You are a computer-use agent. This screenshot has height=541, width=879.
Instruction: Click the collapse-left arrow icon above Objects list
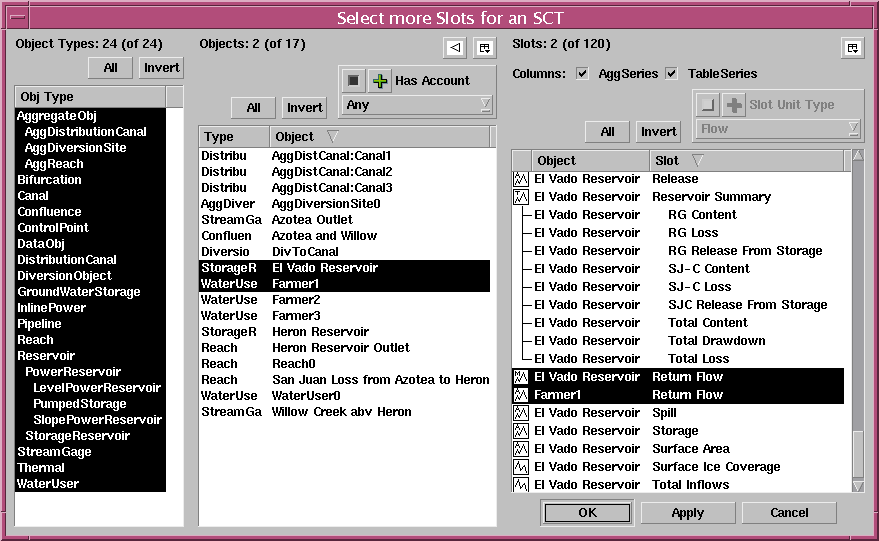(x=455, y=48)
